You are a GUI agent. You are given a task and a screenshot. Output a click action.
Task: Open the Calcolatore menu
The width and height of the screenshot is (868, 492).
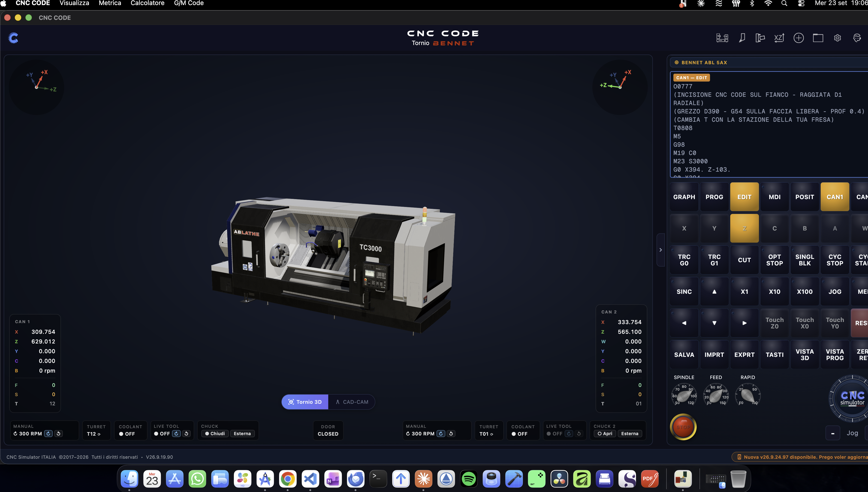[148, 3]
